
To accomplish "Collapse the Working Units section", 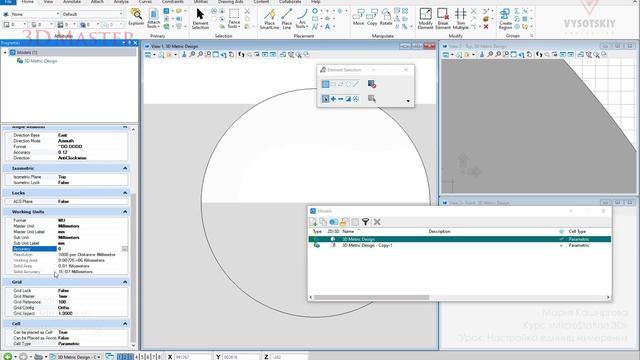I will pos(125,212).
